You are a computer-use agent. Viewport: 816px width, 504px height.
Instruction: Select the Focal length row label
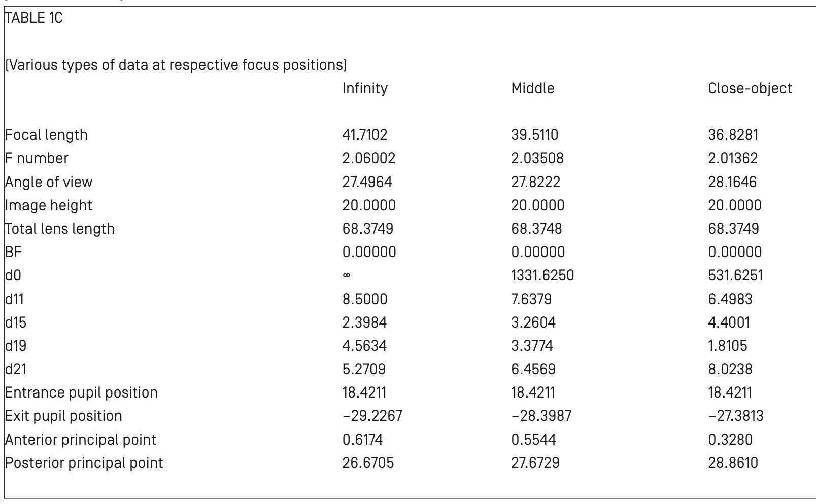[x=46, y=135]
